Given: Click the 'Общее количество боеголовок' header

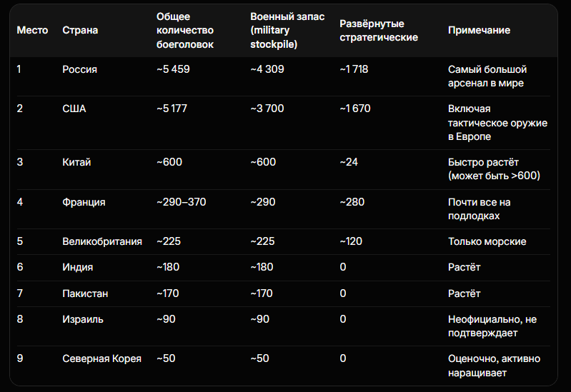Looking at the screenshot, I should 185,31.
